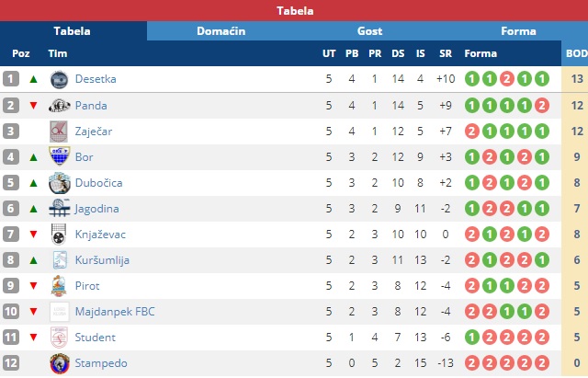Screen dimensions: 588x378
Task: Click the Jagodina volleyball net logo
Action: click(59, 209)
